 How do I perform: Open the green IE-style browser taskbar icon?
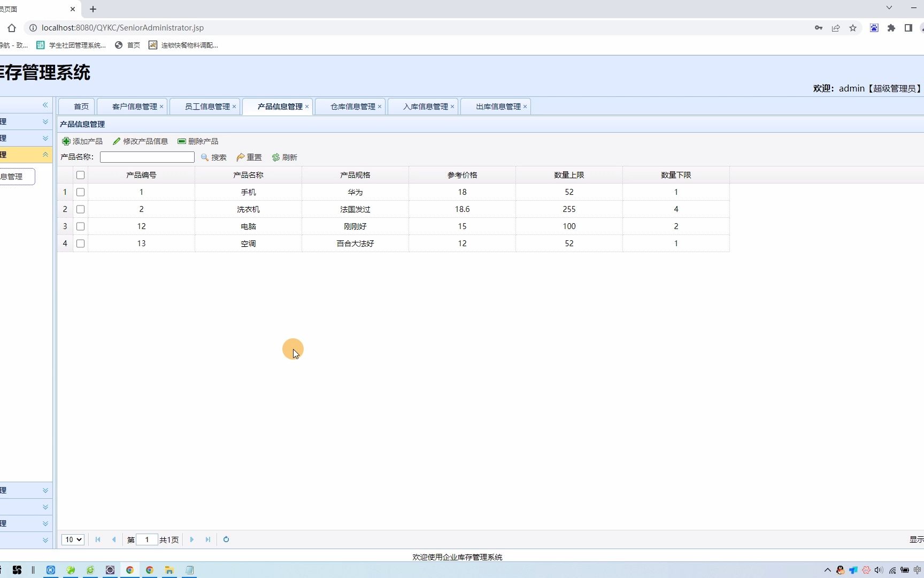[90, 570]
